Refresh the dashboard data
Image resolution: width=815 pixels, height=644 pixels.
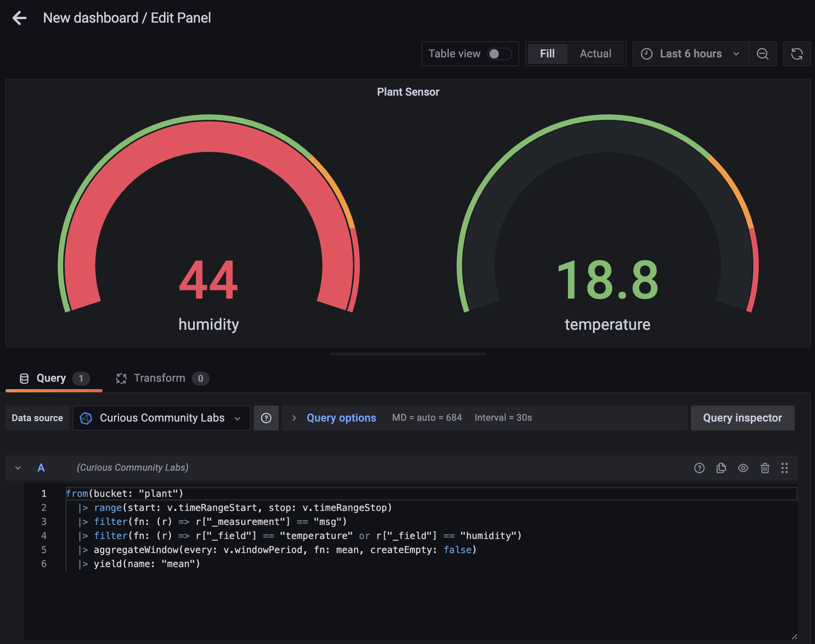point(797,54)
